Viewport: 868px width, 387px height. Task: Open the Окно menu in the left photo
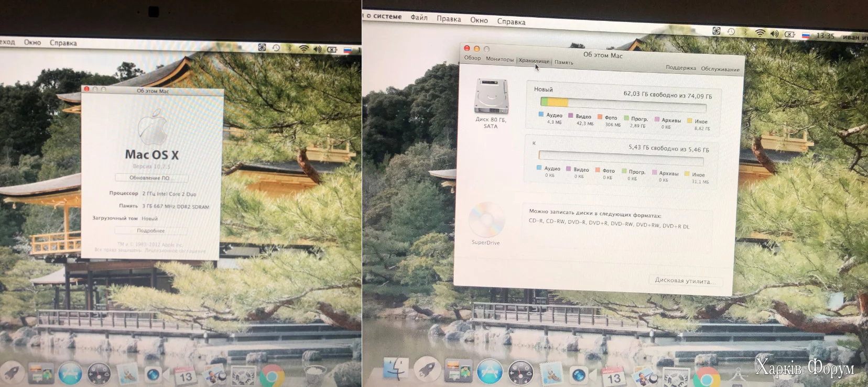32,42
